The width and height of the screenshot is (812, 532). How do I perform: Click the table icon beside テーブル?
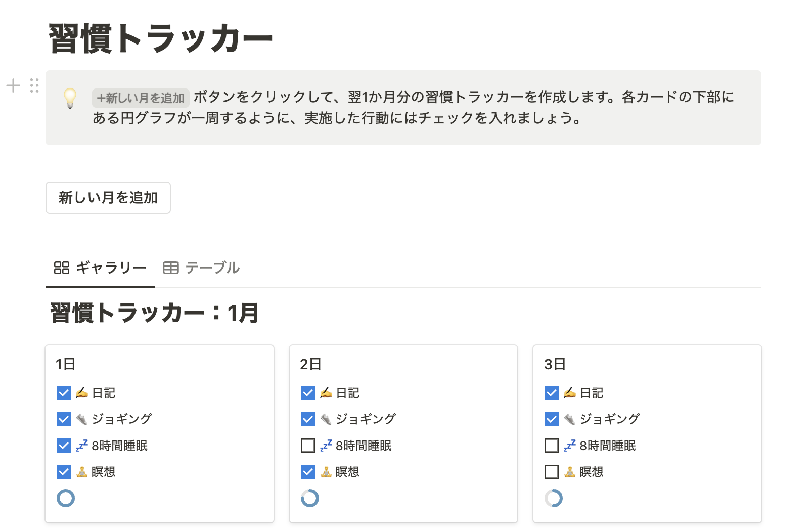point(171,268)
